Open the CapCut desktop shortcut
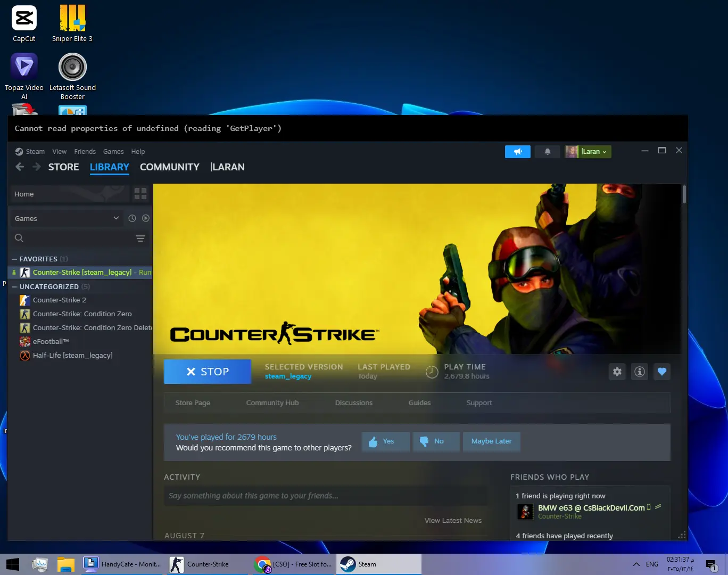This screenshot has height=575, width=728. click(24, 24)
